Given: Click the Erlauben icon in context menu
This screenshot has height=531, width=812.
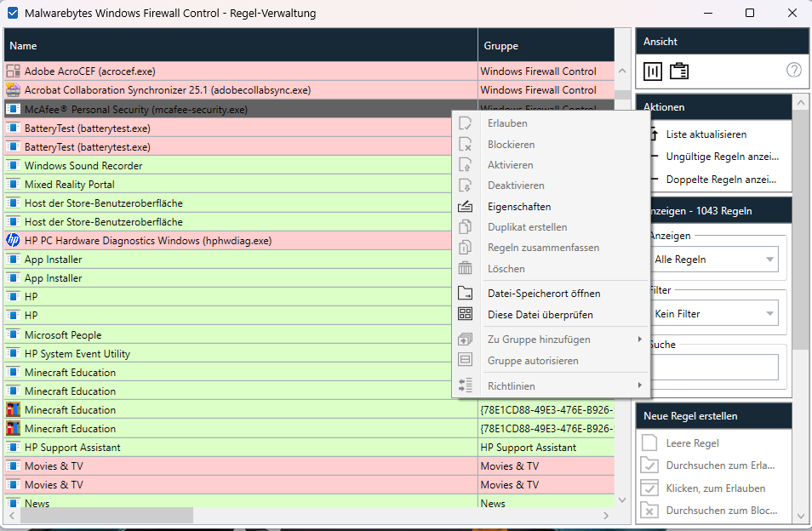Looking at the screenshot, I should (465, 123).
